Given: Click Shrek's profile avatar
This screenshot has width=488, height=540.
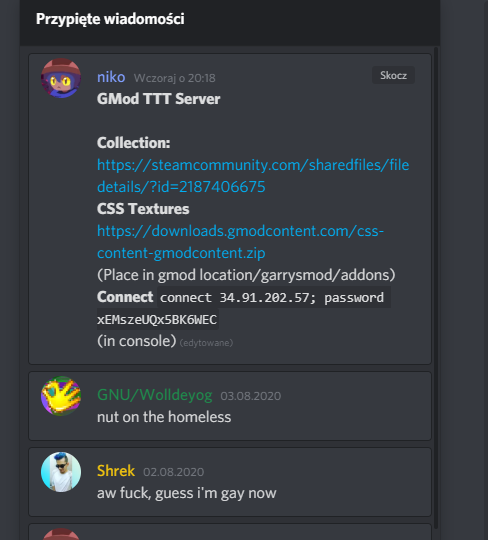Looking at the screenshot, I should point(61,472).
